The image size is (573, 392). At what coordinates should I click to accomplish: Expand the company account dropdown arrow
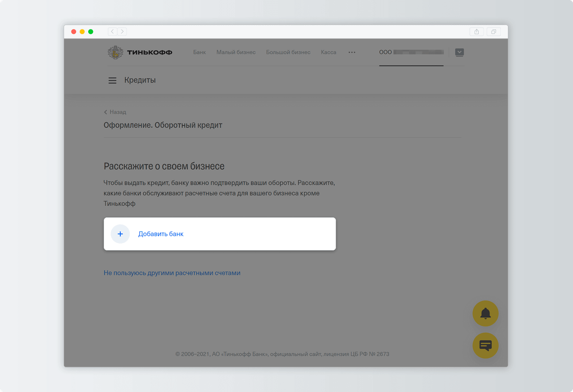(x=459, y=52)
